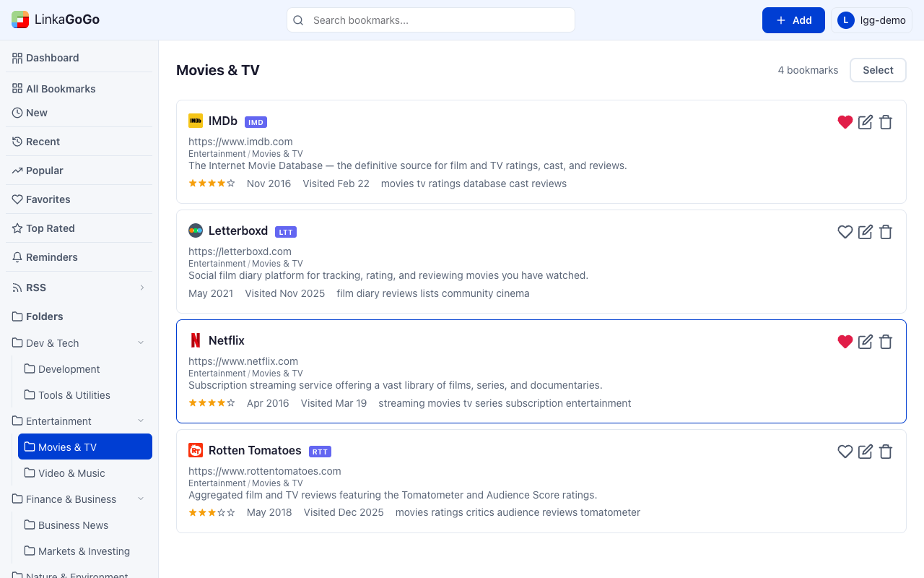Viewport: 924px width, 578px height.
Task: Expand the RSS section arrow
Action: coord(142,288)
